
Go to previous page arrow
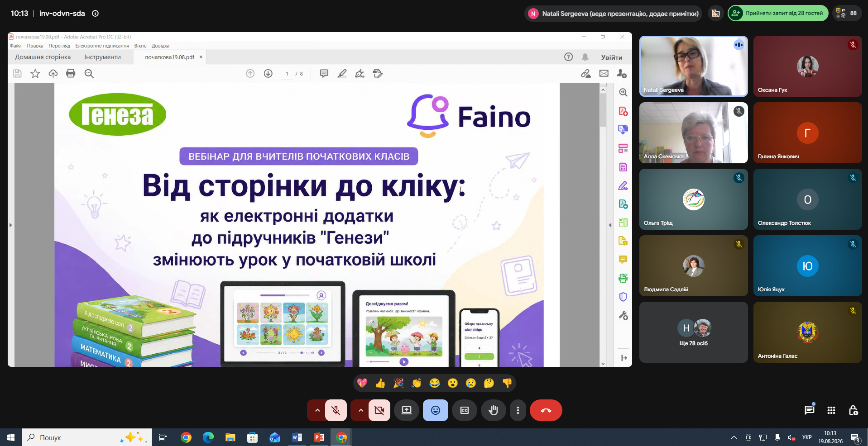tap(250, 73)
